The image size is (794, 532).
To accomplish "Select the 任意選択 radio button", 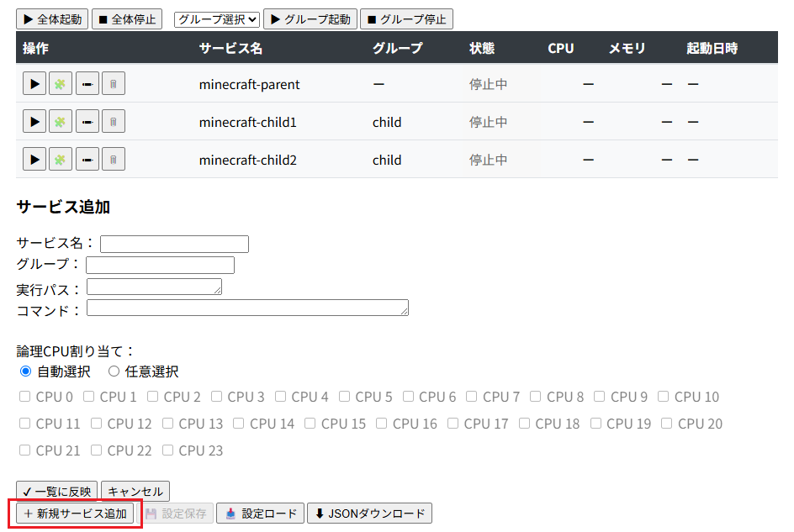I will 114,371.
